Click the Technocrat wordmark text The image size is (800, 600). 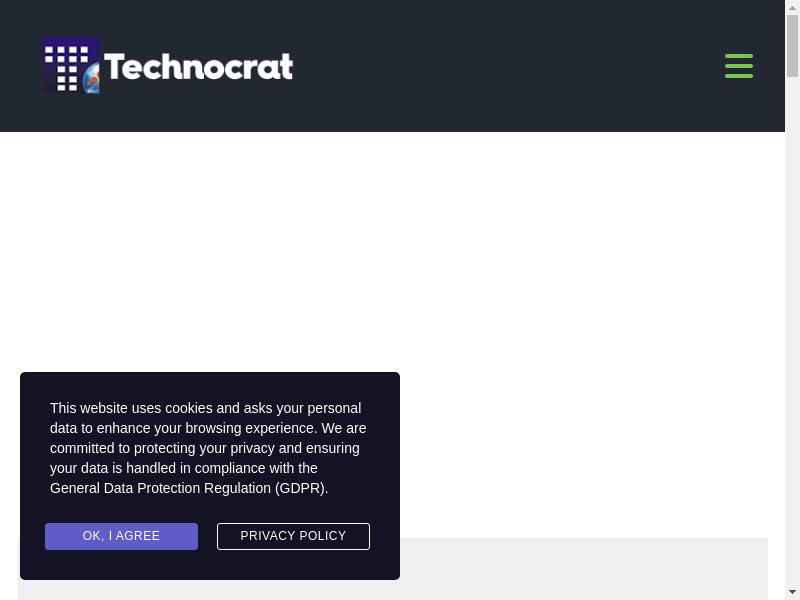[198, 67]
